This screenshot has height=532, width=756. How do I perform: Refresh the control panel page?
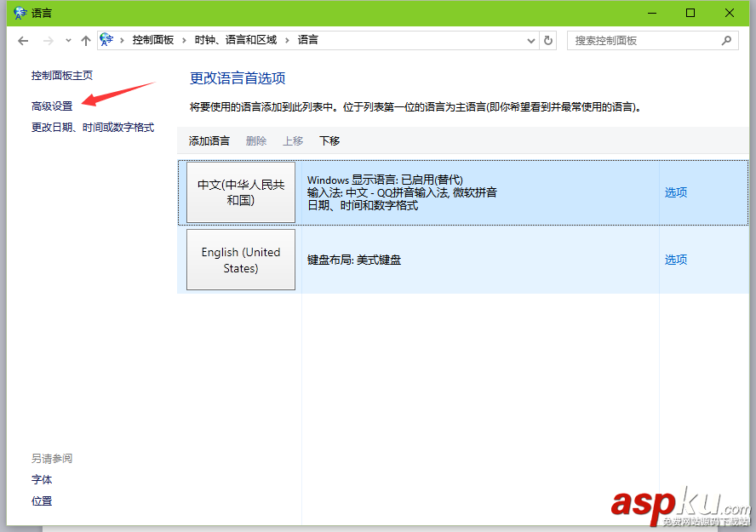pos(548,41)
